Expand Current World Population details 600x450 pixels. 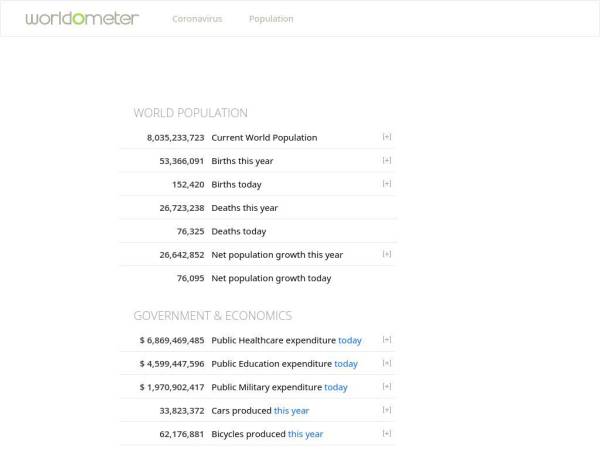[387, 137]
